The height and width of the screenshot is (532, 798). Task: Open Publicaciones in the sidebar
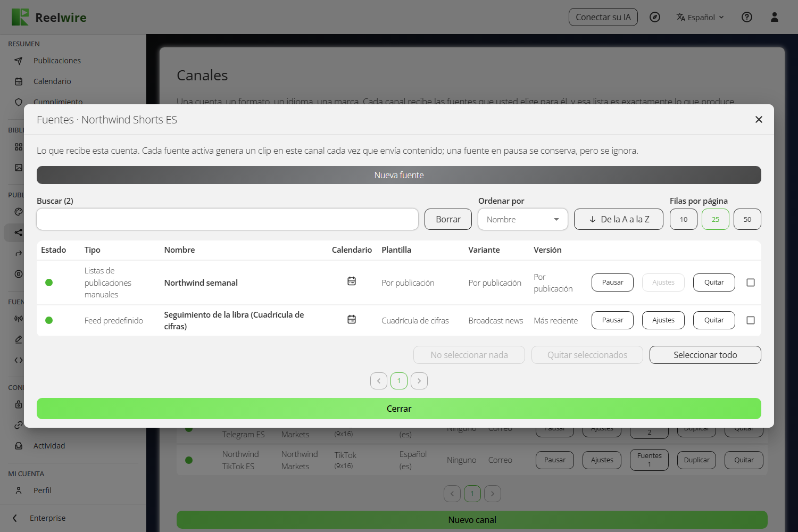57,61
